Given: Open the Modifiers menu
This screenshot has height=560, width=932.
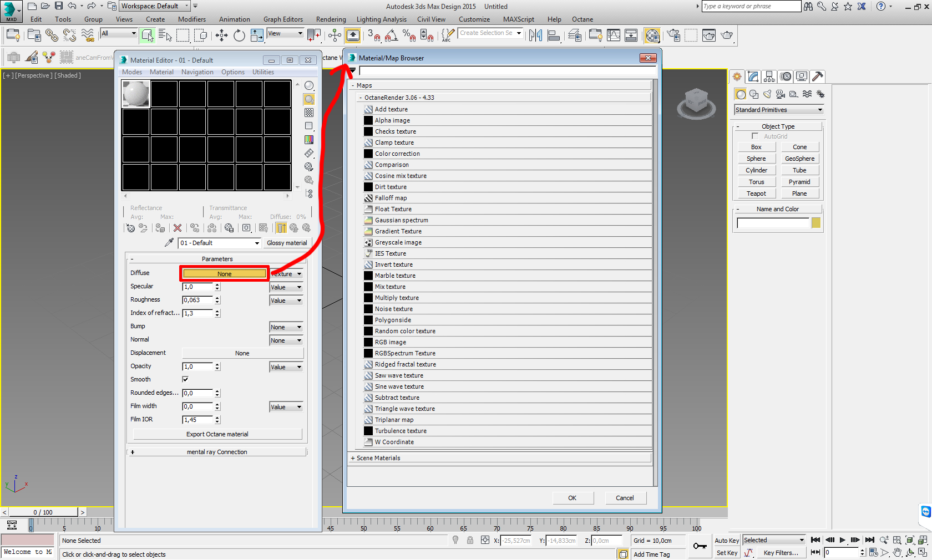Looking at the screenshot, I should coord(192,19).
